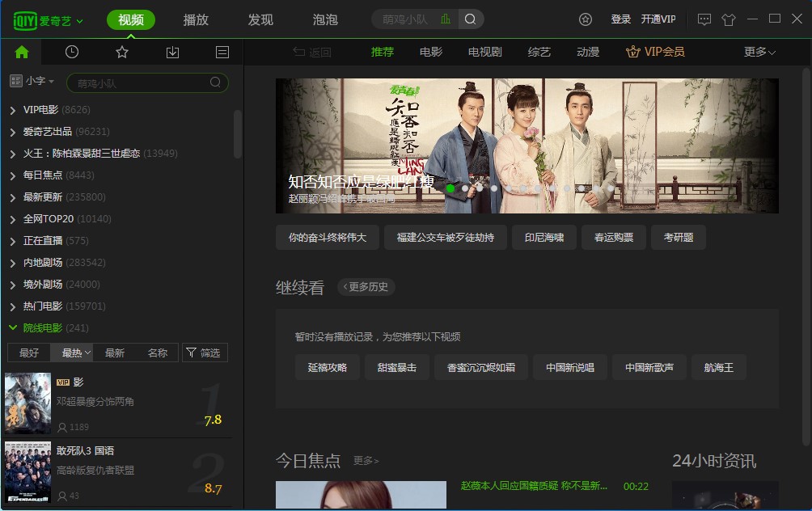Viewport: 812px width, 511px height.
Task: Click the 甜蜜暴击 recommendation
Action: point(396,367)
